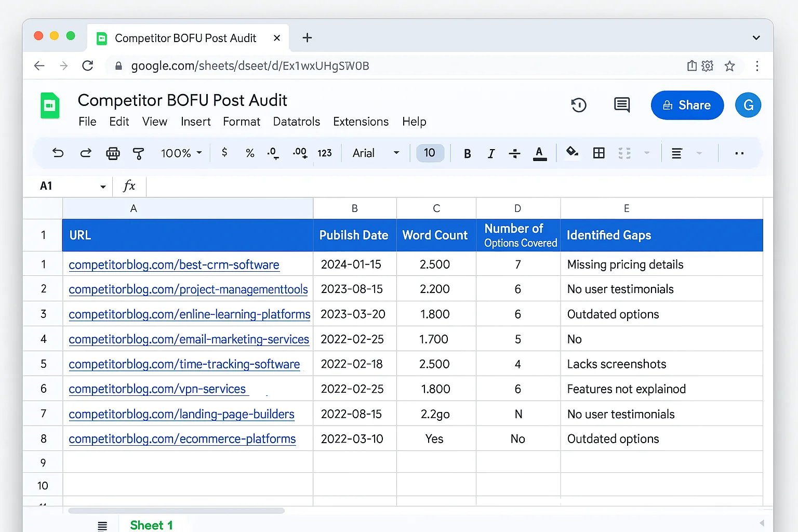Open the Arial font dropdown
The image size is (798, 532).
375,153
